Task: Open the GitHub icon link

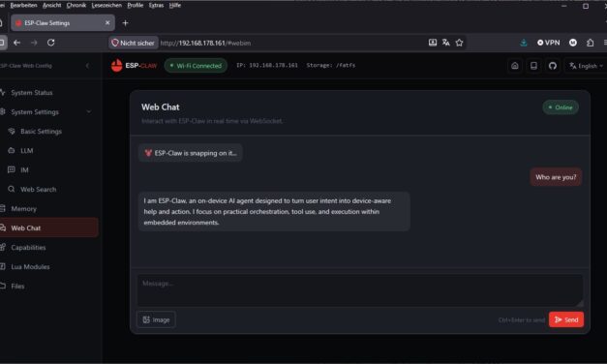Action: tap(553, 66)
